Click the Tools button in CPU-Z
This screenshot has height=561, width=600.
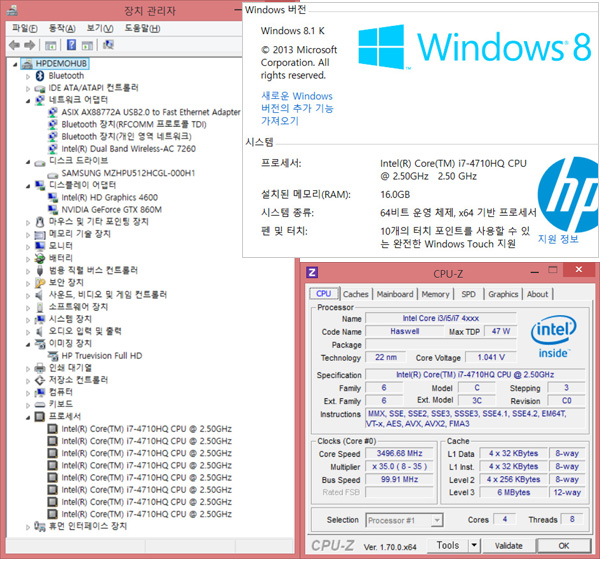coord(448,545)
